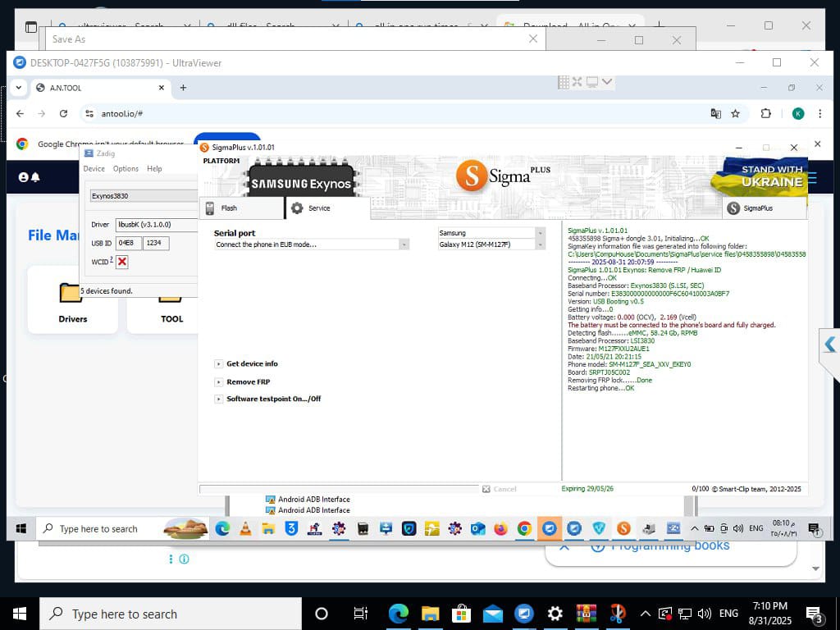Screen dimensions: 840x630
Task: Open WinRAR on the local taskbar
Action: [586, 614]
